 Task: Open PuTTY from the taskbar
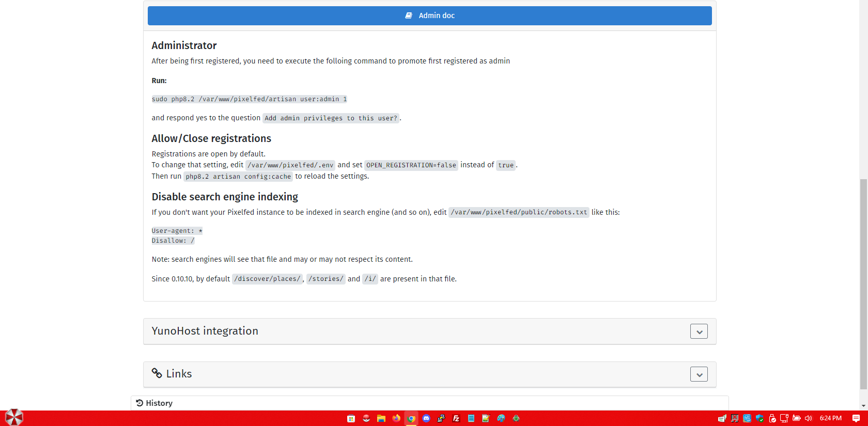pyautogui.click(x=441, y=418)
